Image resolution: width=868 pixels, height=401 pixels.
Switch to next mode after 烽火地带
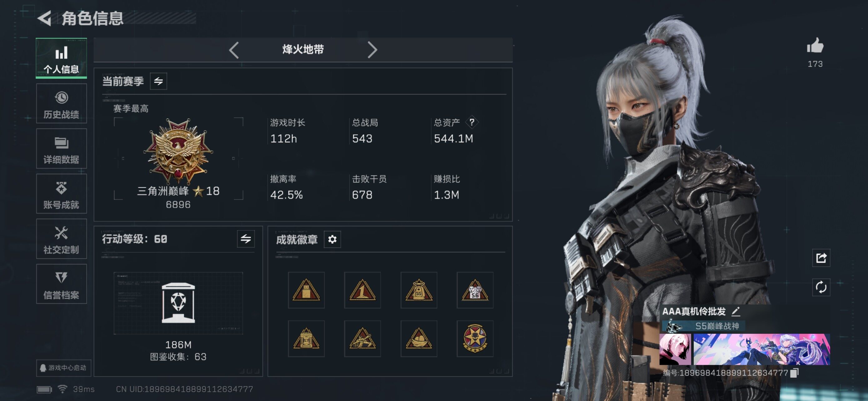(372, 50)
